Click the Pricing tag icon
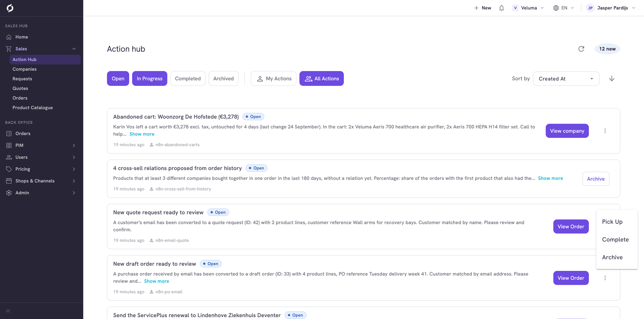This screenshot has height=319, width=644. click(x=9, y=169)
